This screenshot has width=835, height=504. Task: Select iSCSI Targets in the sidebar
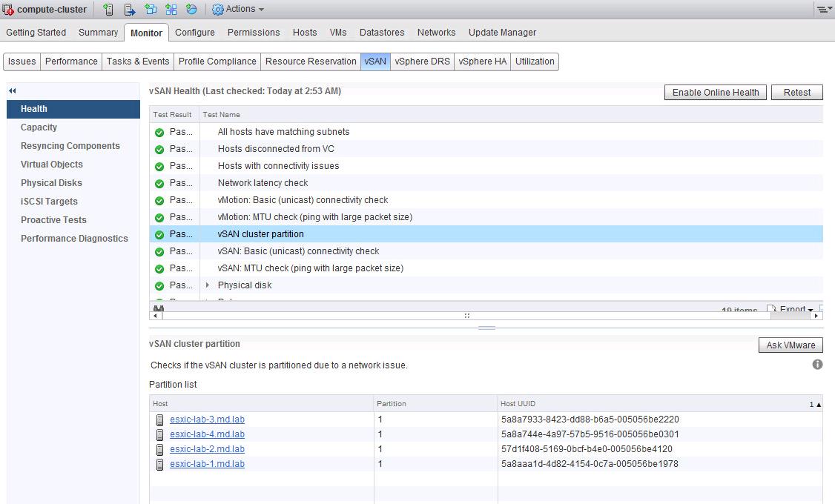(73, 202)
